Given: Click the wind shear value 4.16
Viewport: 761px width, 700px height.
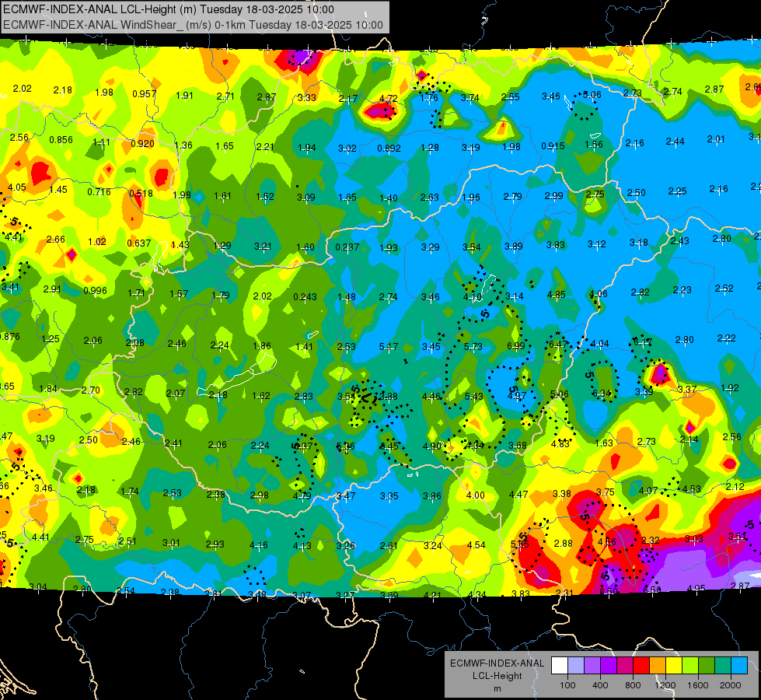Looking at the screenshot, I should click(259, 545).
